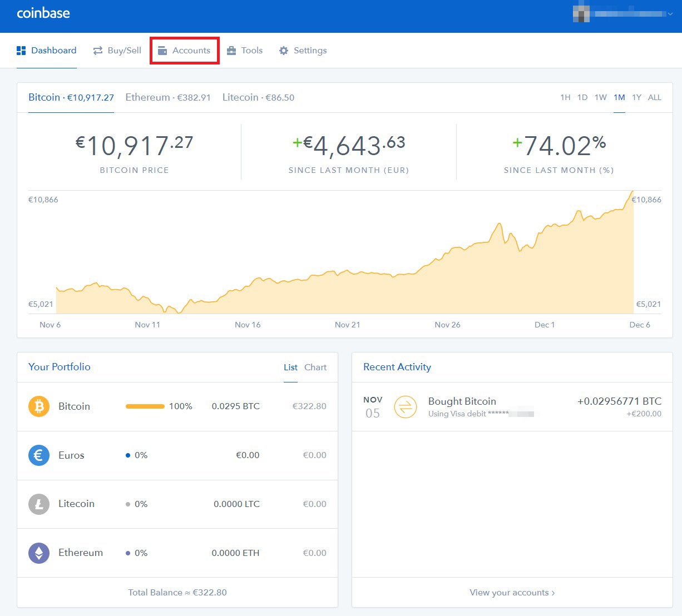Set chart range to 1M
This screenshot has height=616, width=682.
click(x=619, y=97)
